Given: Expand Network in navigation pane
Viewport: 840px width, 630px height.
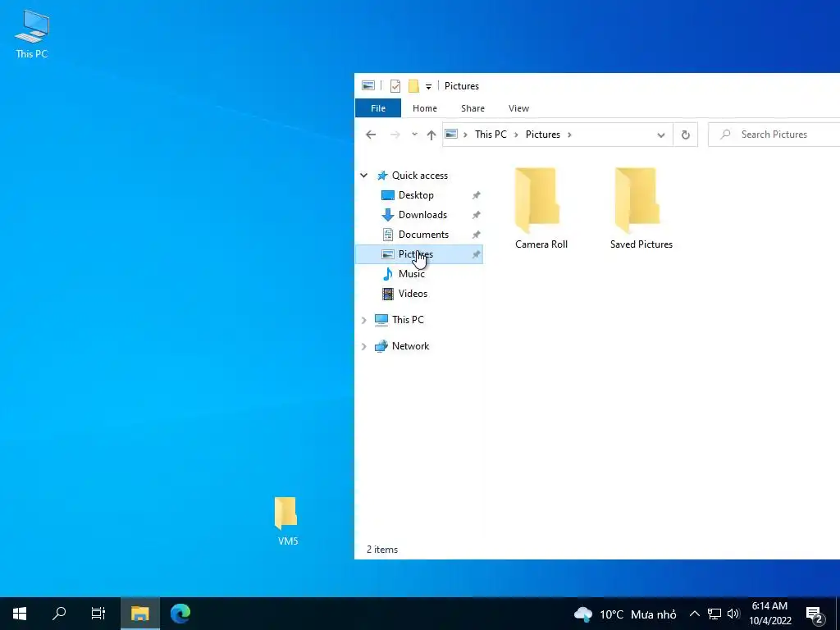Looking at the screenshot, I should pos(363,346).
